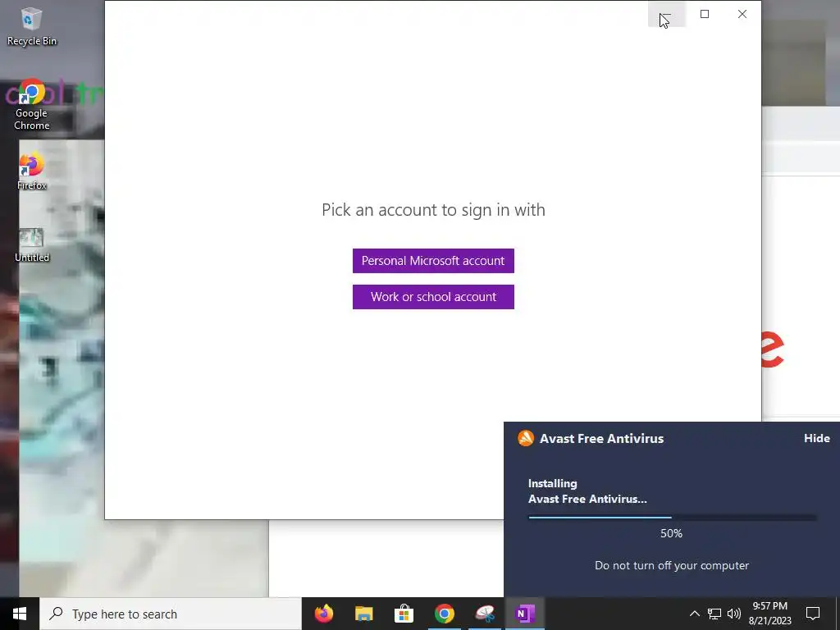Image resolution: width=840 pixels, height=630 pixels.
Task: Open Microsoft Store from the taskbar
Action: 404,614
